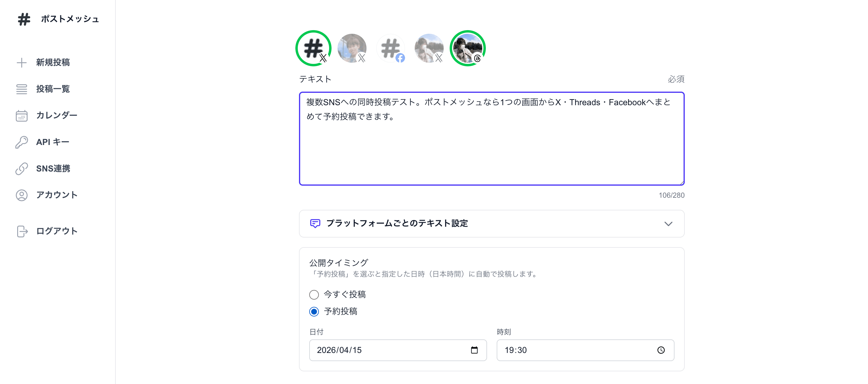The height and width of the screenshot is (384, 868).
Task: Enable the Facebook account avatar
Action: click(391, 48)
